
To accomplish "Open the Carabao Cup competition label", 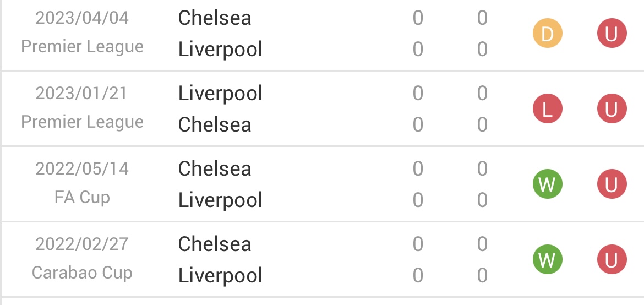I will (x=82, y=273).
